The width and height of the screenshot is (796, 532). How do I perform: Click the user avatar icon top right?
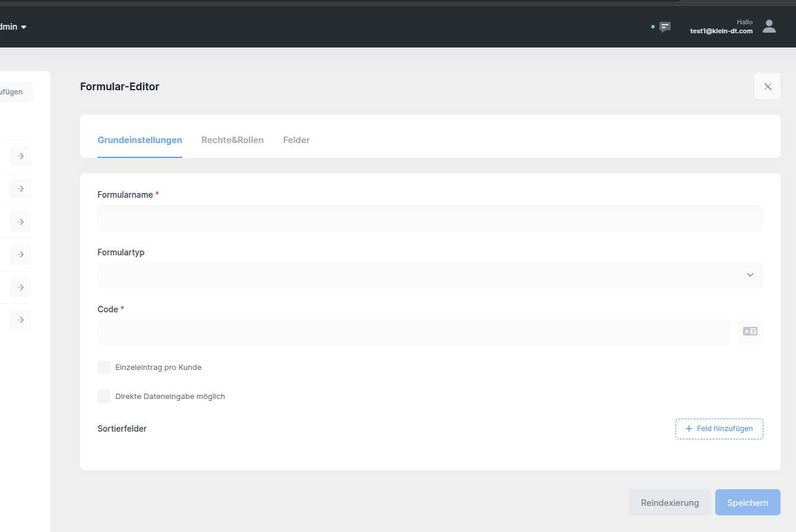pyautogui.click(x=769, y=26)
